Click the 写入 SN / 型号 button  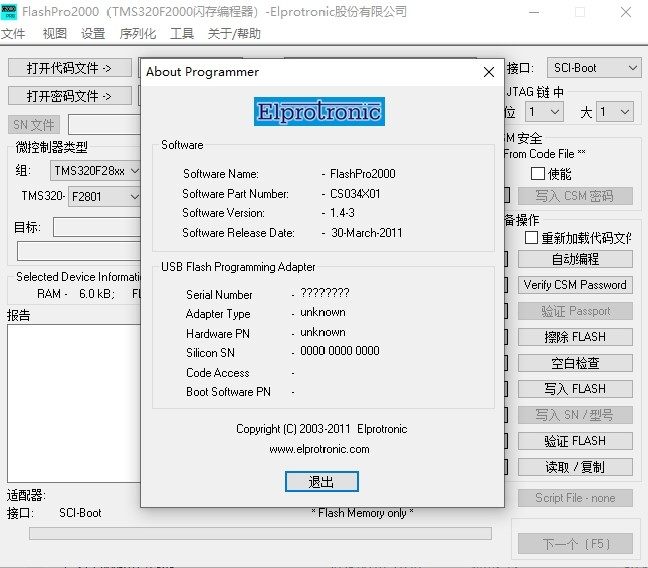tap(575, 415)
